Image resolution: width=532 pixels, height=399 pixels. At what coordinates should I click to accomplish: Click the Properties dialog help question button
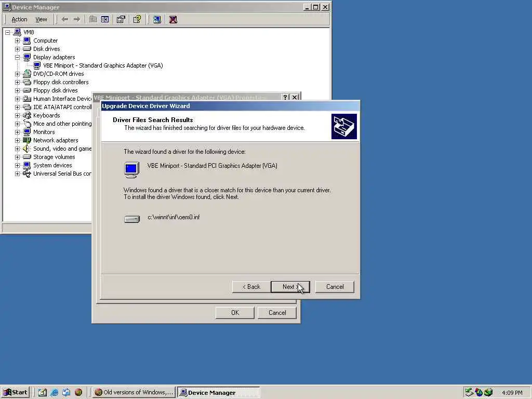[x=285, y=97]
